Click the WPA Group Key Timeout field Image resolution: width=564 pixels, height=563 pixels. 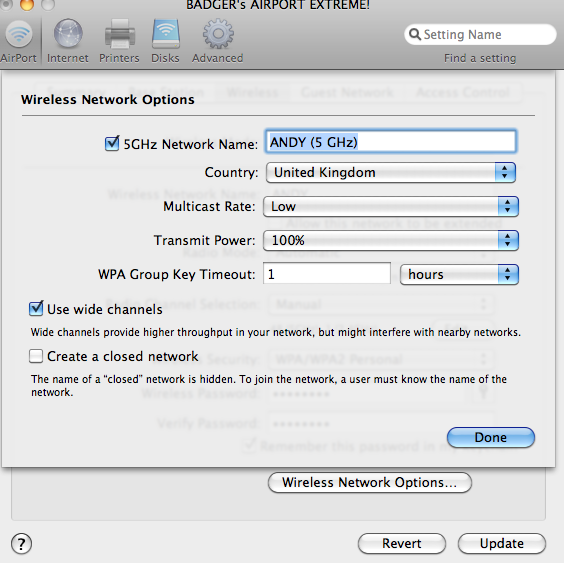coord(327,274)
